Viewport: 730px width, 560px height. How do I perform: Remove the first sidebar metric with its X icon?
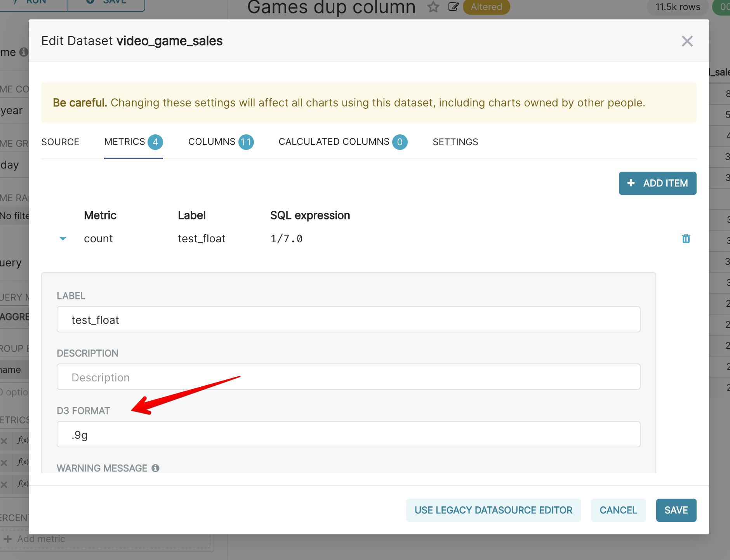point(5,441)
